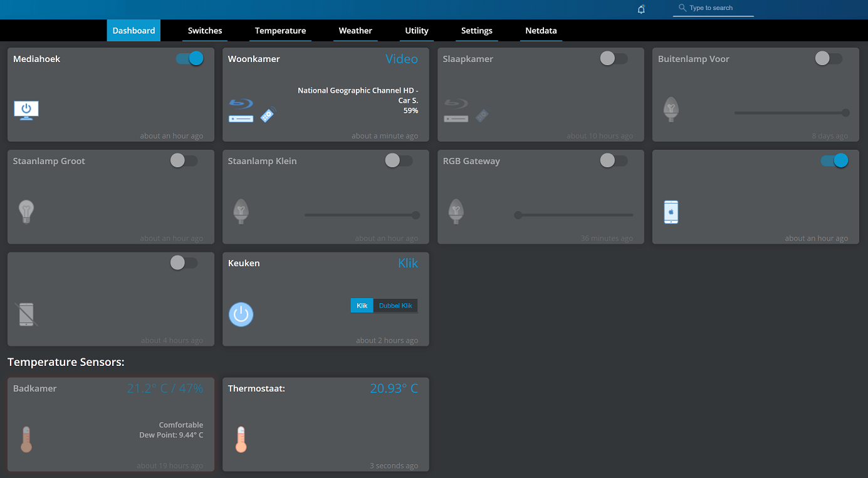This screenshot has width=868, height=478.
Task: Click the Mediahoek card title
Action: click(x=37, y=59)
